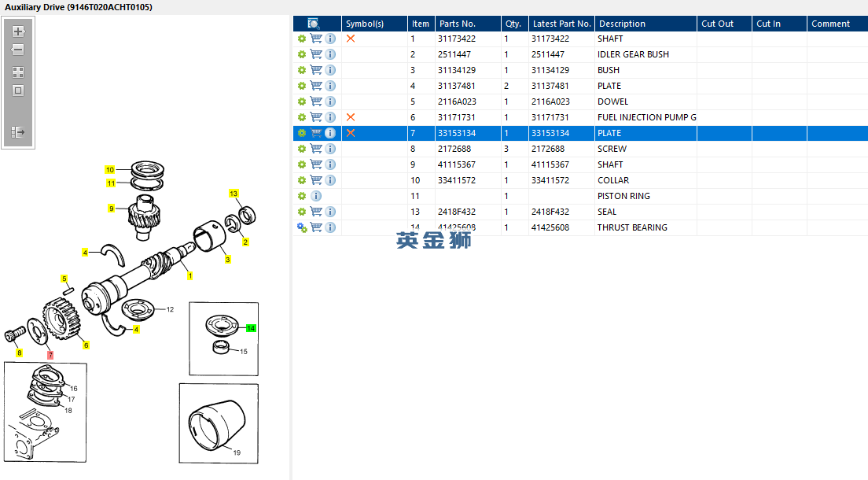Select callout 8 on the diagram

click(x=20, y=353)
